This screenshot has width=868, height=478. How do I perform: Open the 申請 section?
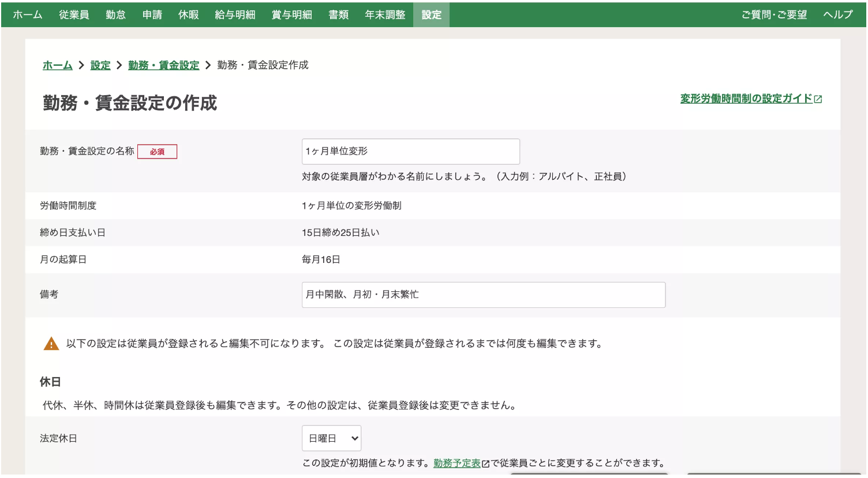click(152, 14)
